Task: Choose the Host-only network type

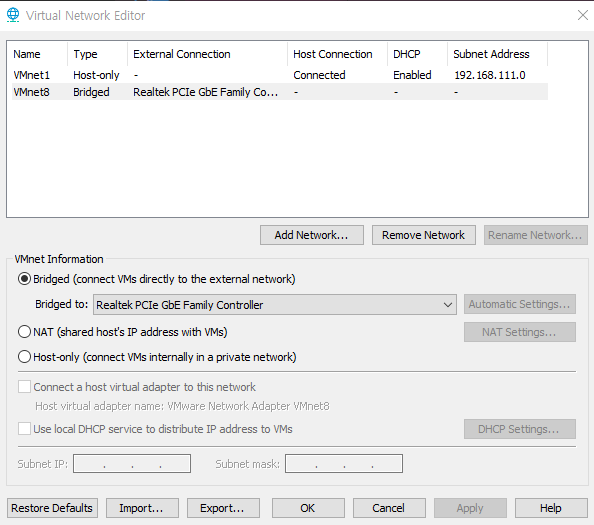Action: 24,357
